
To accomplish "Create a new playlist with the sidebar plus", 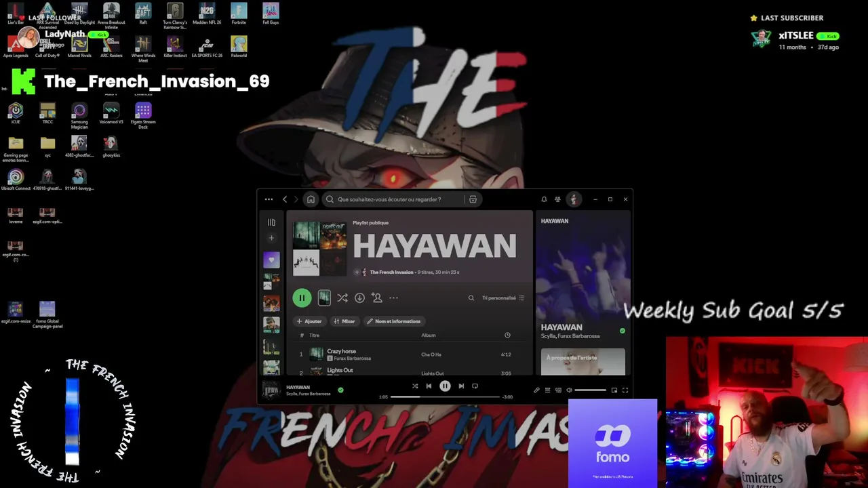I will coord(271,238).
